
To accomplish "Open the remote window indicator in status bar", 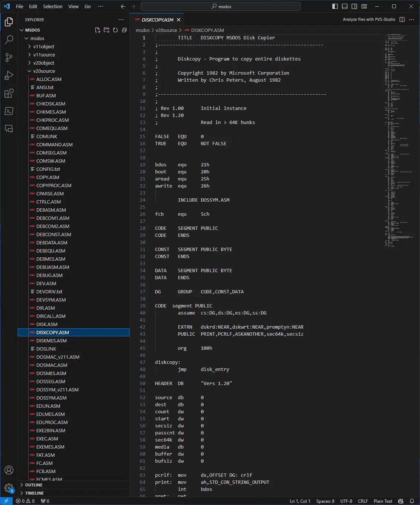I will coord(6,501).
